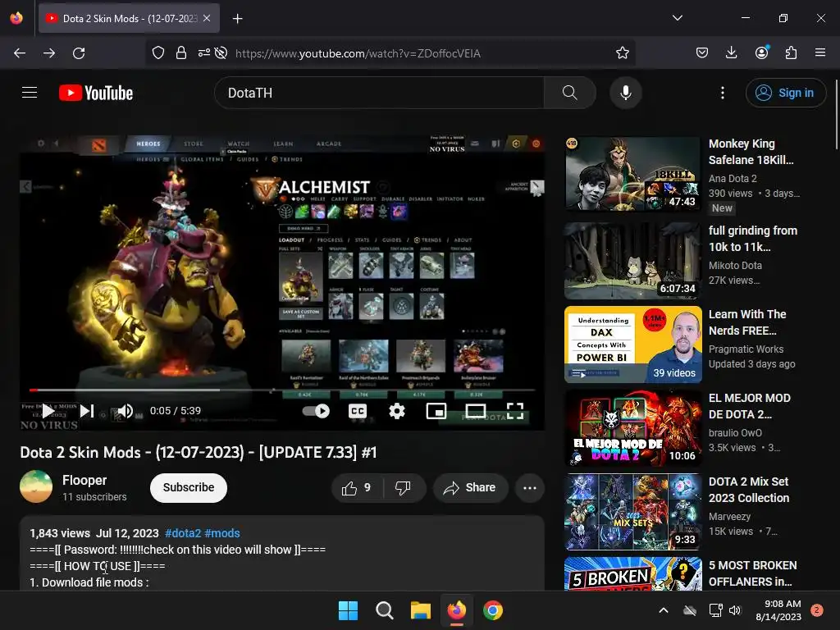This screenshot has width=840, height=630.
Task: Close the Dota 2 Skin Mods tab
Action: (207, 18)
